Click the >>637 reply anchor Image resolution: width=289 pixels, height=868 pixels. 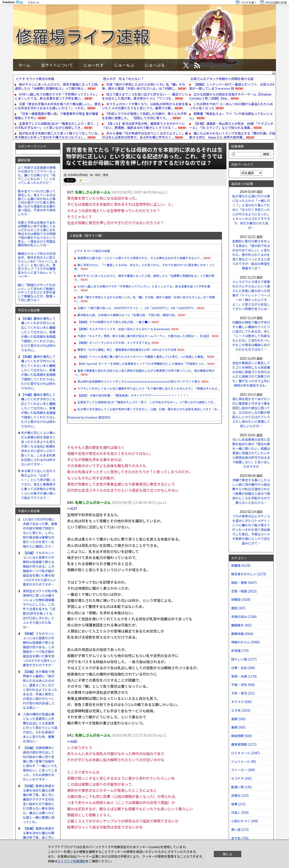(x=72, y=508)
